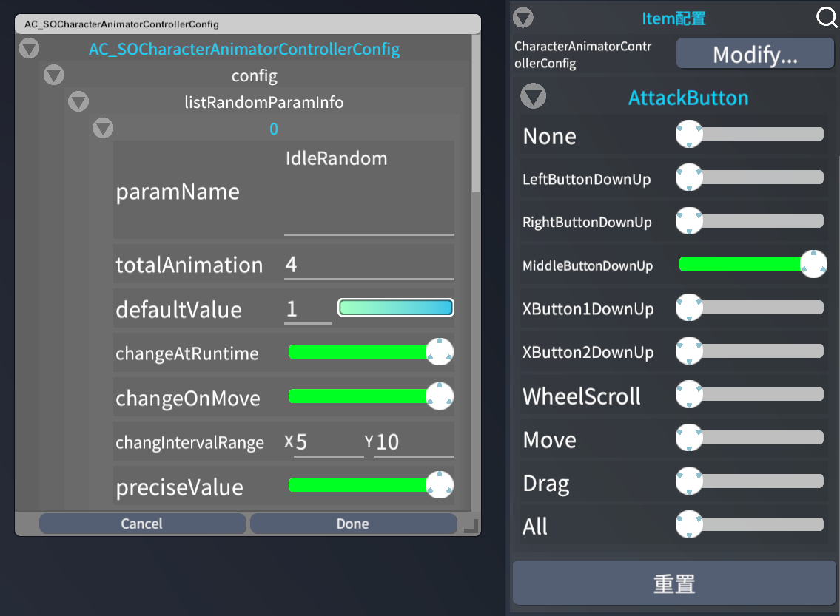Open the search magnifier in Item配置 panel
Image resolution: width=840 pixels, height=616 pixels.
[827, 18]
